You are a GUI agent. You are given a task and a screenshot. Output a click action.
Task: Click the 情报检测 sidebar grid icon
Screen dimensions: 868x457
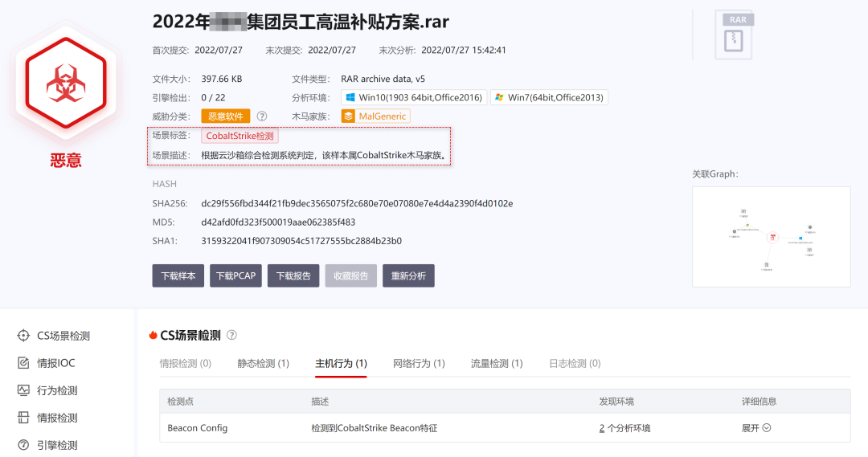(x=23, y=418)
